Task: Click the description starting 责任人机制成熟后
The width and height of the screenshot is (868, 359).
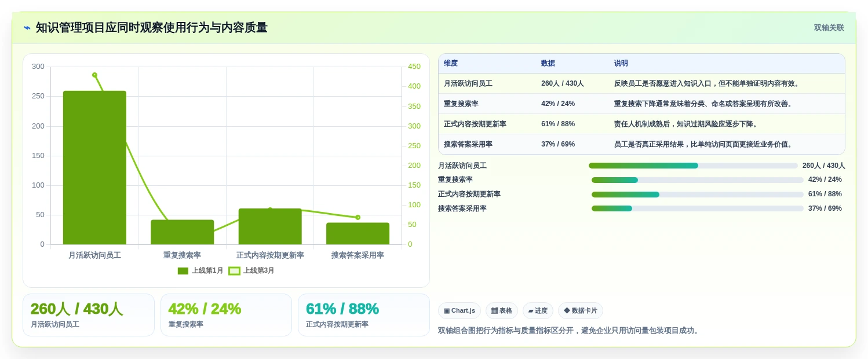Action: 687,124
